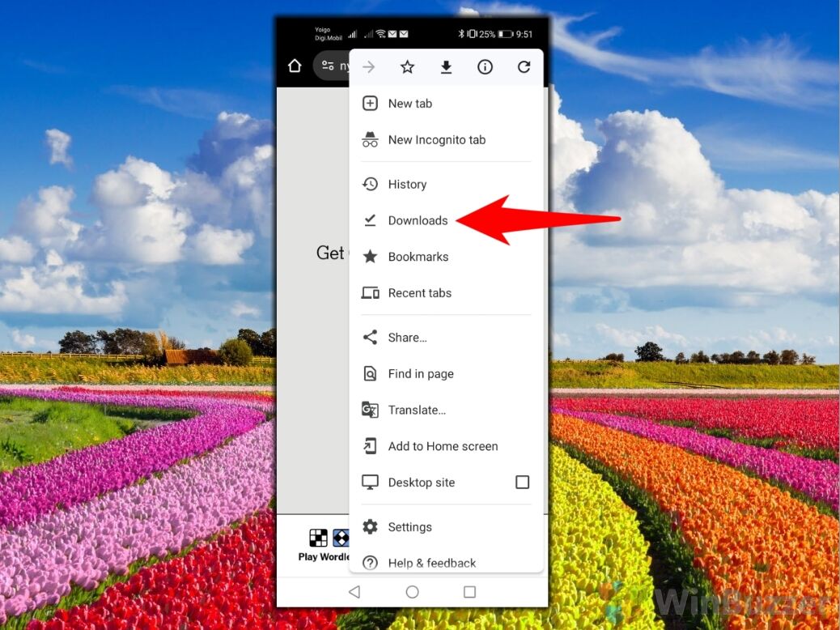Screen dimensions: 840x630
Task: Open Chrome Settings
Action: [409, 527]
